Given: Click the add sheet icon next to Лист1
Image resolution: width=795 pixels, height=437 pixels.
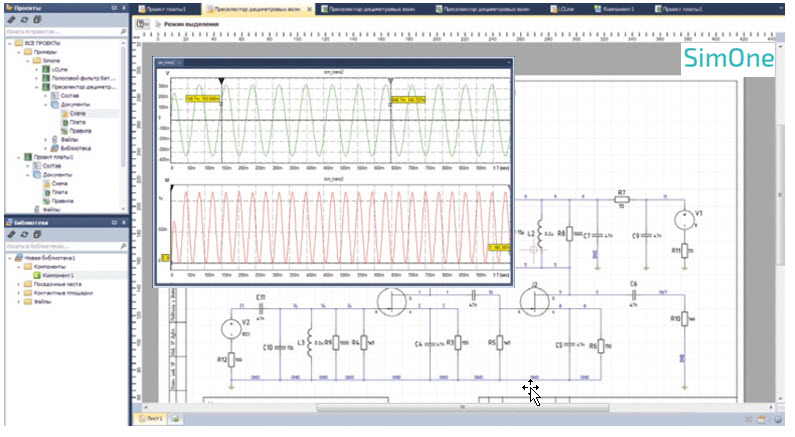Looking at the screenshot, I should pyautogui.click(x=174, y=418).
